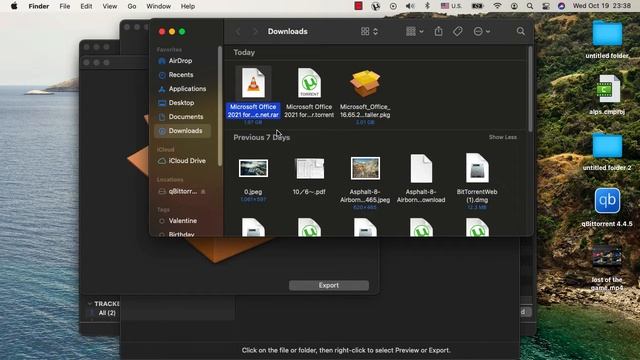Click the Today section header

[244, 52]
